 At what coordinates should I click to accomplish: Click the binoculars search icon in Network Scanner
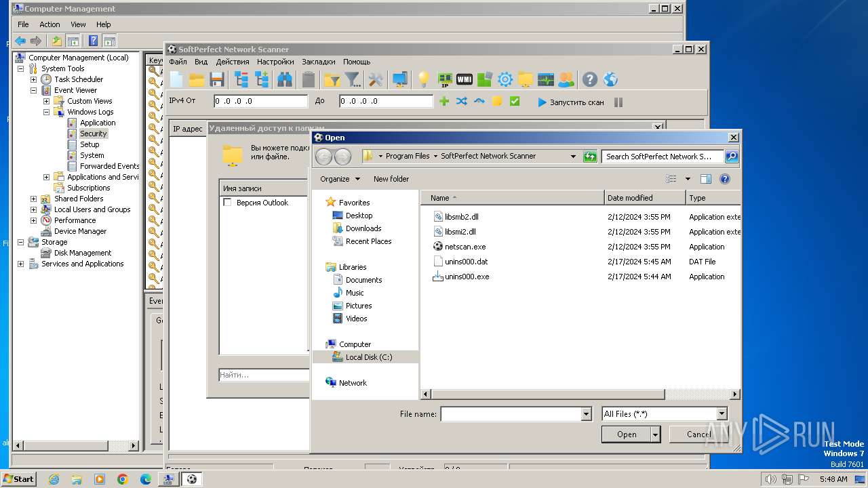[285, 80]
